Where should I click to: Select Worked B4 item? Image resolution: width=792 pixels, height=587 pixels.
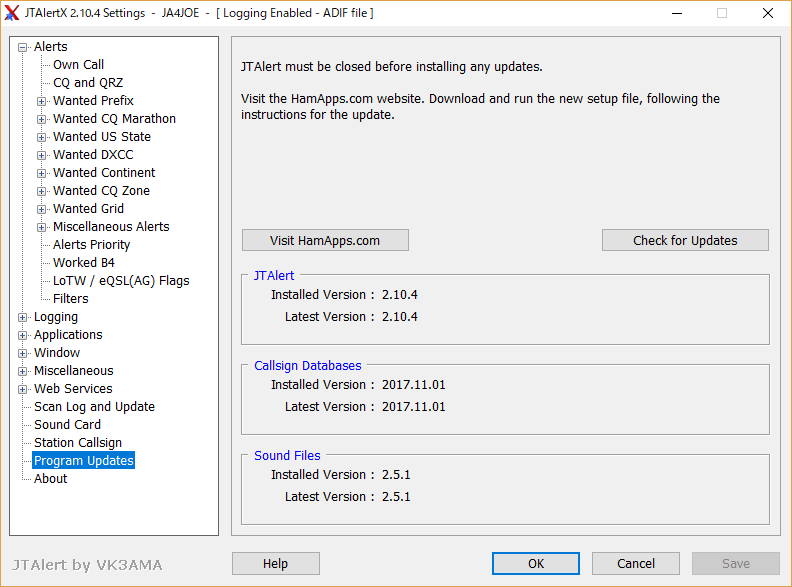coord(84,263)
